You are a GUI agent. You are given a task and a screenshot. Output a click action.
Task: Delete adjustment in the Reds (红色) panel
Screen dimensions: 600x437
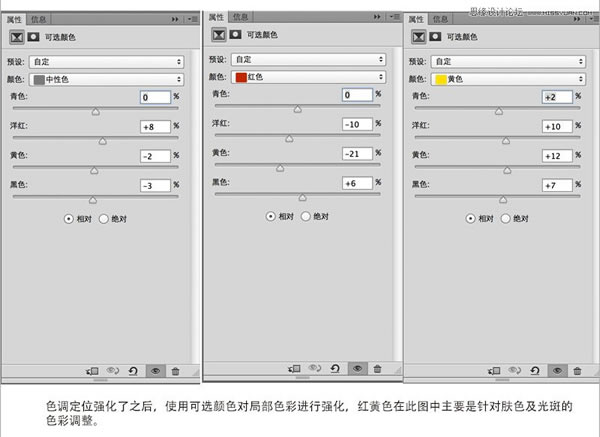pos(377,369)
